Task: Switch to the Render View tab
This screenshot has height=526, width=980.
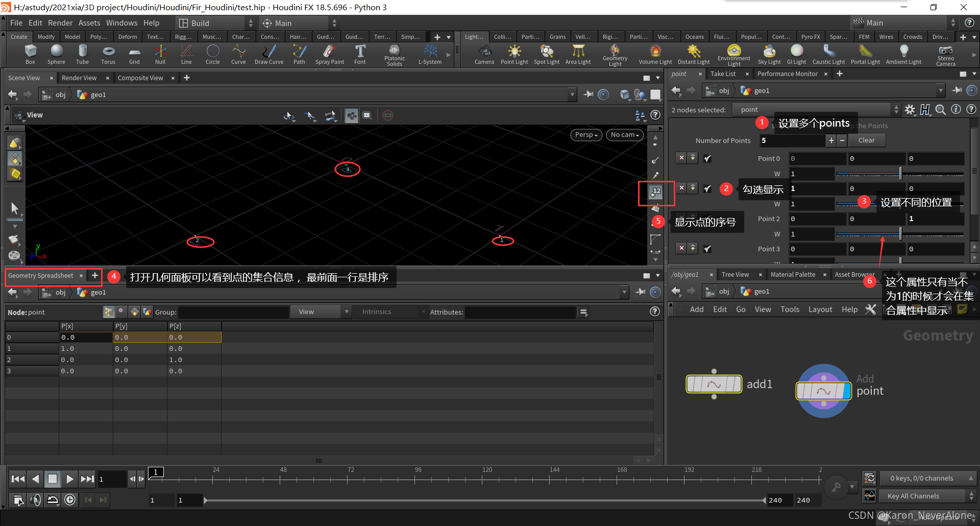Action: pyautogui.click(x=79, y=78)
